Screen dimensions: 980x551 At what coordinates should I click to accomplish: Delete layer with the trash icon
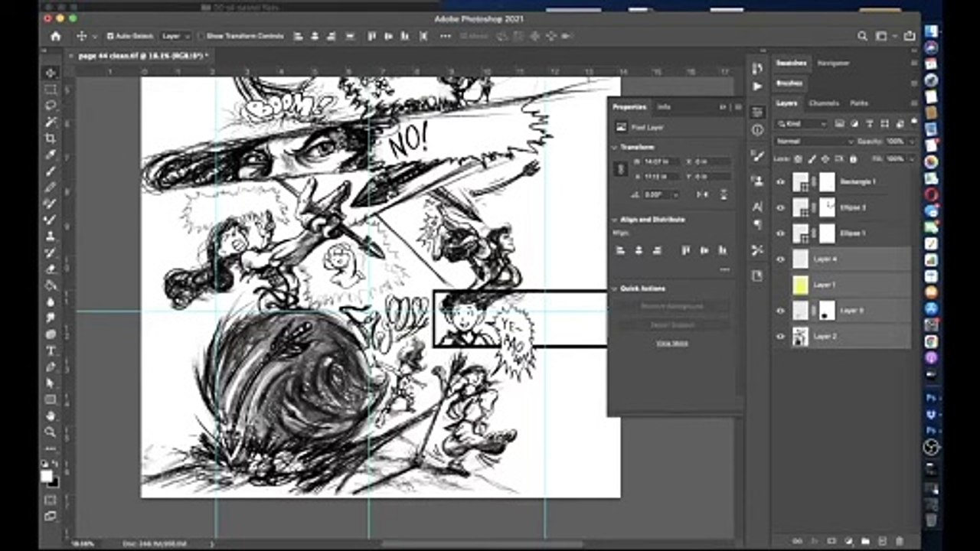tap(900, 541)
